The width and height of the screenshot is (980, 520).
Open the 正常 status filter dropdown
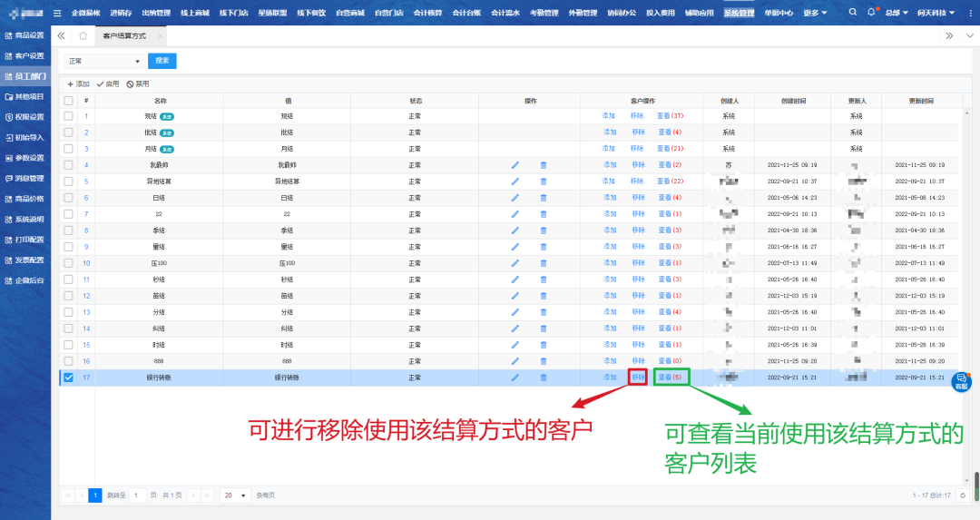click(104, 61)
